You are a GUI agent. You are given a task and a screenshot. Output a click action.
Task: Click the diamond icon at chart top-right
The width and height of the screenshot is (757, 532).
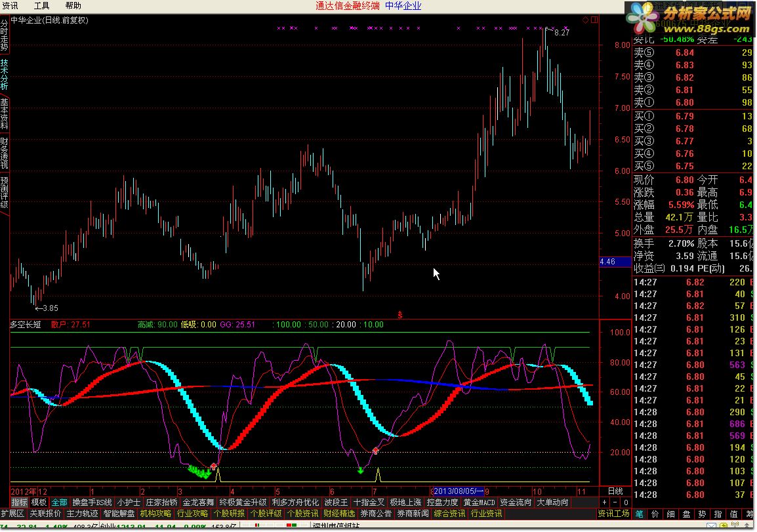586,20
